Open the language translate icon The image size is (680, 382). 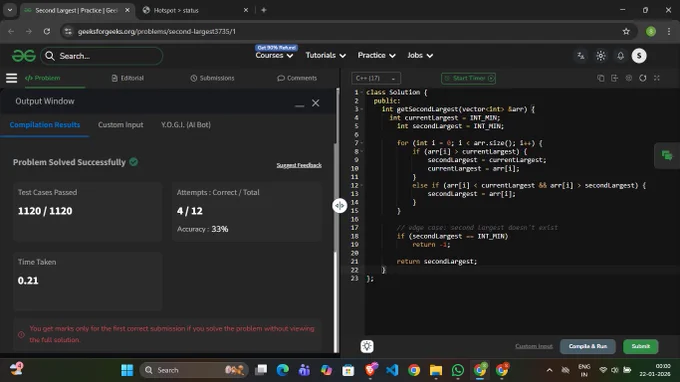pyautogui.click(x=581, y=56)
